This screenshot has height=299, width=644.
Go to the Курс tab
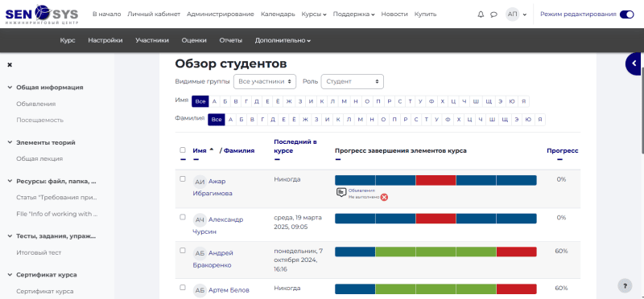pos(68,40)
